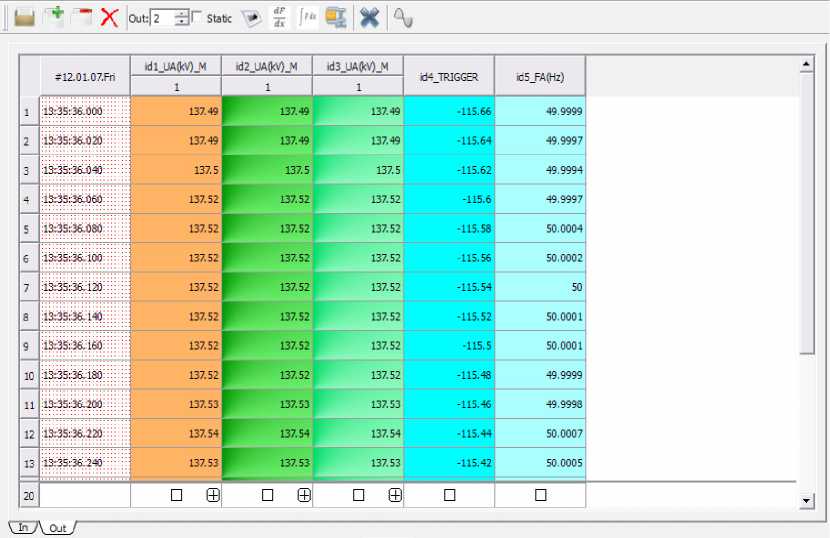Click the sine wave signal icon
This screenshot has height=538, width=830.
tap(403, 17)
